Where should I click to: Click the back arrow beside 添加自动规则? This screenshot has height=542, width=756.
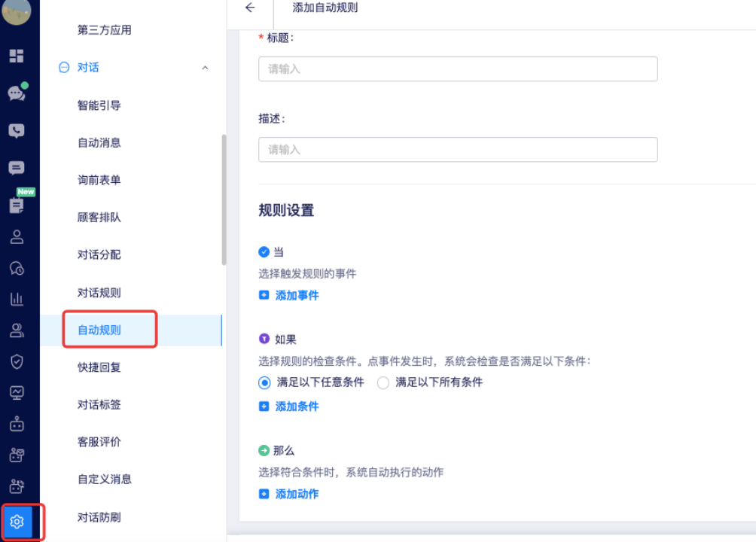[x=250, y=8]
